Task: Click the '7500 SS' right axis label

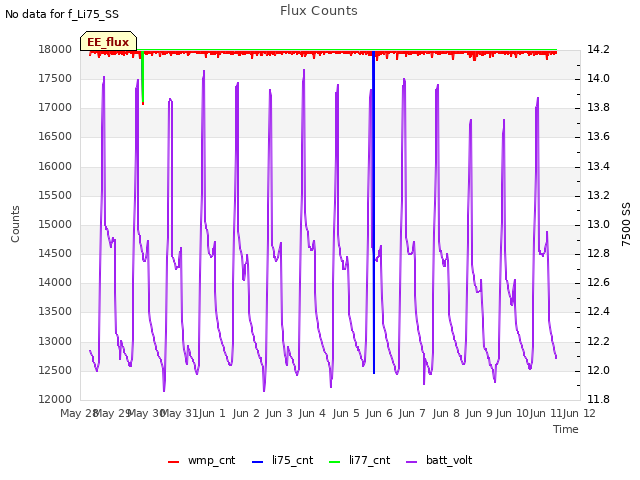Action: [x=626, y=224]
